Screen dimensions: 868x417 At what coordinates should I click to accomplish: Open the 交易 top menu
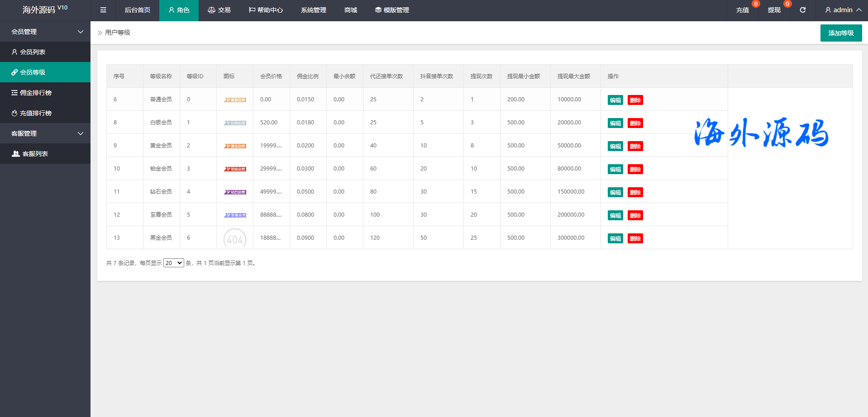[x=219, y=10]
